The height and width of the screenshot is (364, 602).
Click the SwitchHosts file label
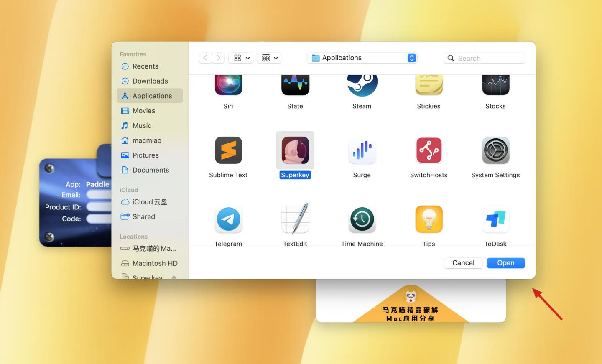pyautogui.click(x=429, y=175)
